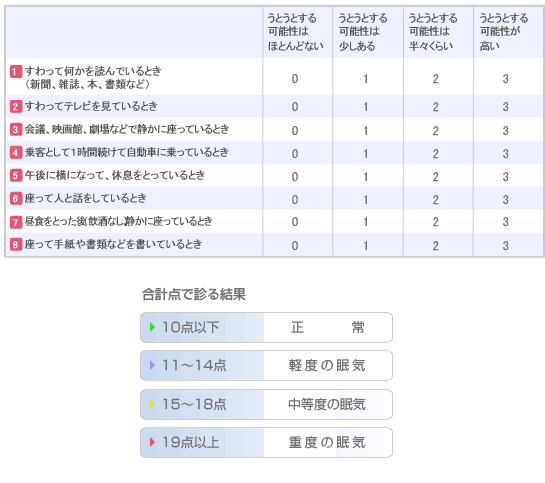Click the red number 8 question badge
This screenshot has height=483, width=545.
point(16,244)
